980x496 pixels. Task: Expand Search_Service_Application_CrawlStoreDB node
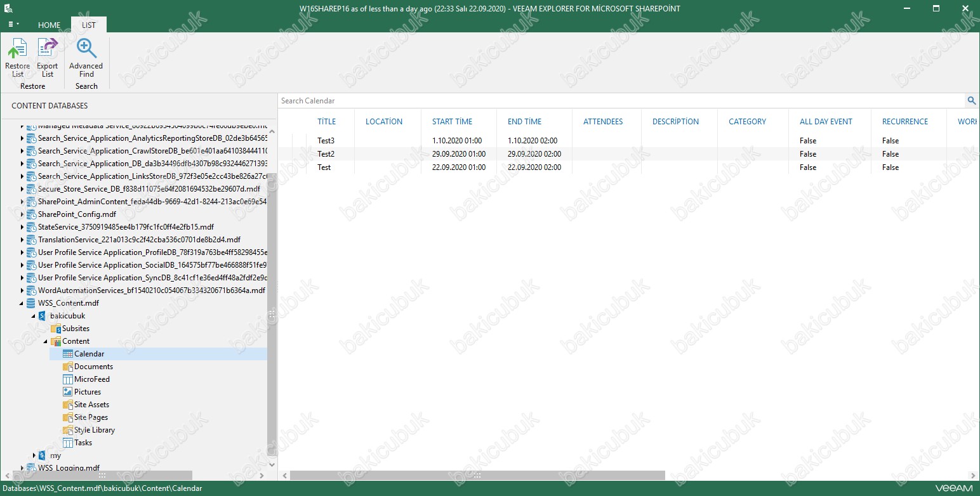22,150
